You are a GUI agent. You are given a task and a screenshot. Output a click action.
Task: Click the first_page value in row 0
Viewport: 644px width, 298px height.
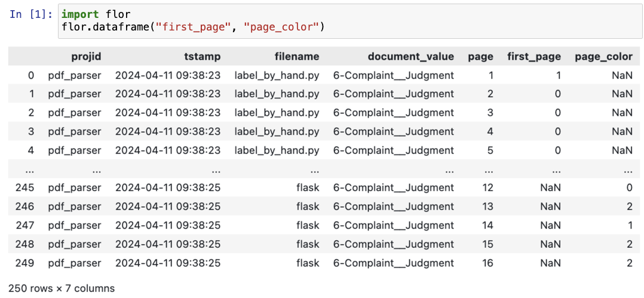tap(557, 75)
